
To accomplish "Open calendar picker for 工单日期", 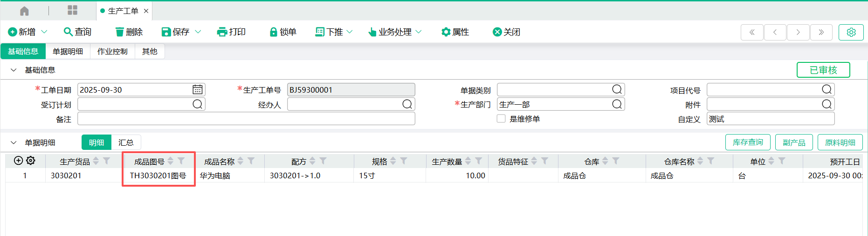I will click(x=198, y=89).
